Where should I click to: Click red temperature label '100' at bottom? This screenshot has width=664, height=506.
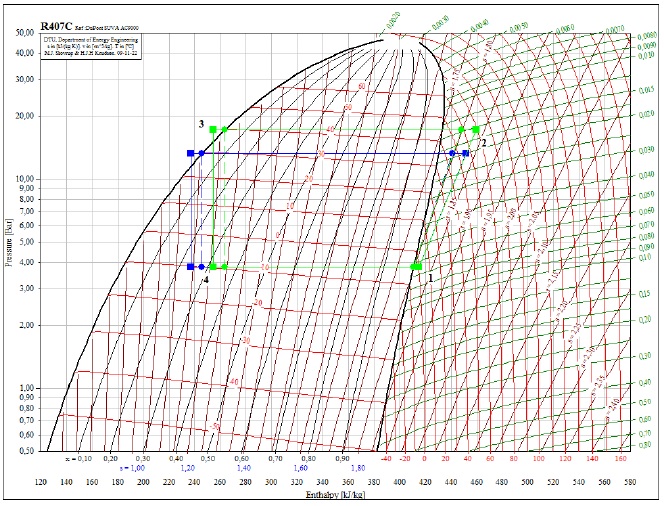(539, 459)
